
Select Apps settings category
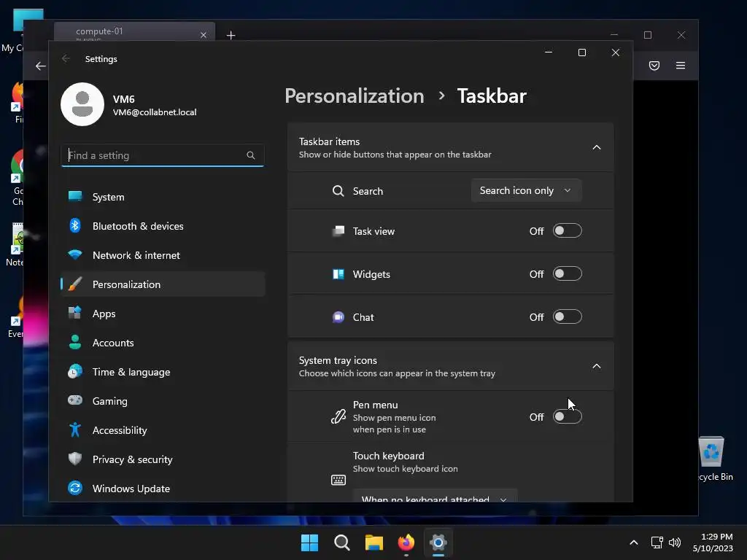[163, 314]
